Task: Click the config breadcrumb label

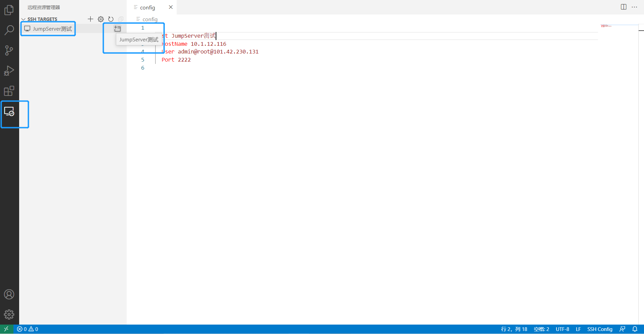Action: tap(149, 19)
